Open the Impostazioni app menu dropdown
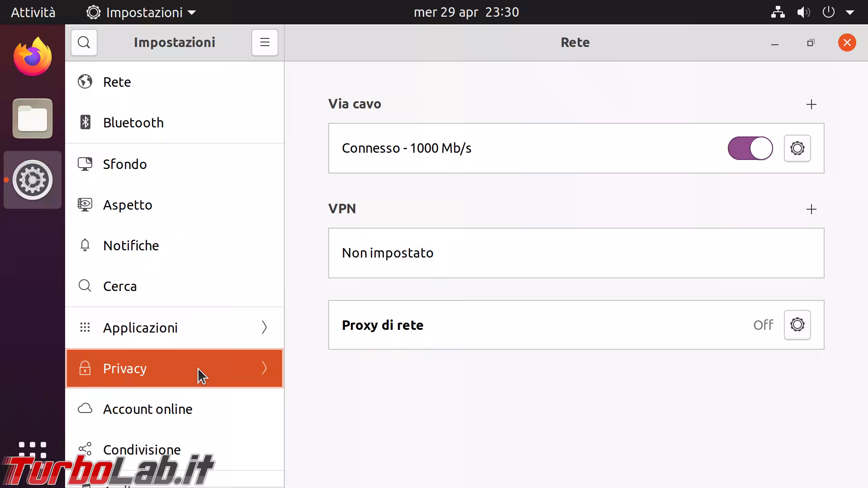The height and width of the screenshot is (488, 868). [141, 12]
